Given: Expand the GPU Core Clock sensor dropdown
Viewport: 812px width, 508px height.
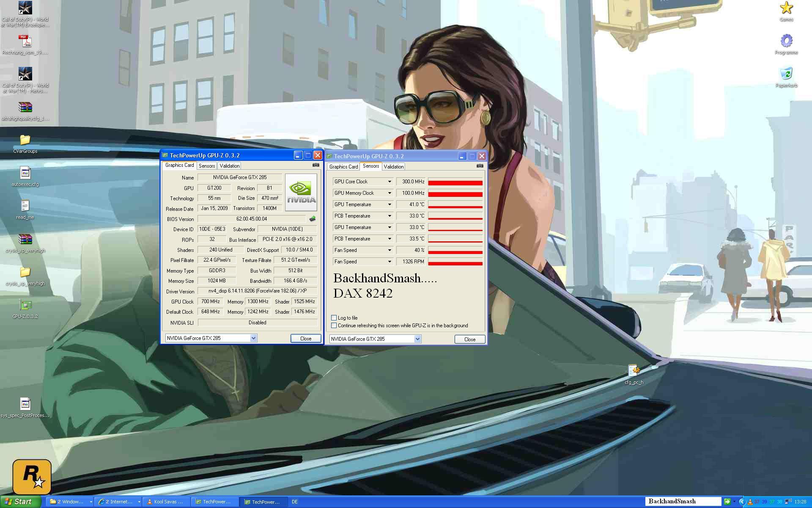Looking at the screenshot, I should pyautogui.click(x=390, y=182).
